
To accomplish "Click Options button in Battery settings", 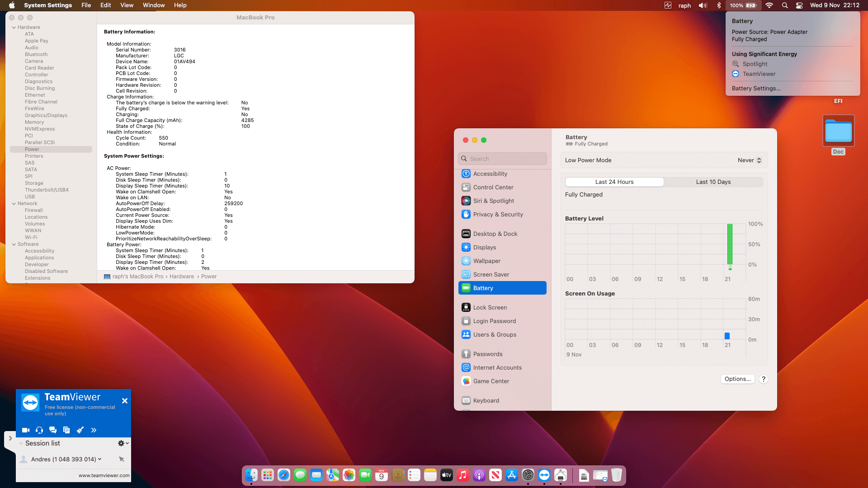I will pyautogui.click(x=737, y=379).
